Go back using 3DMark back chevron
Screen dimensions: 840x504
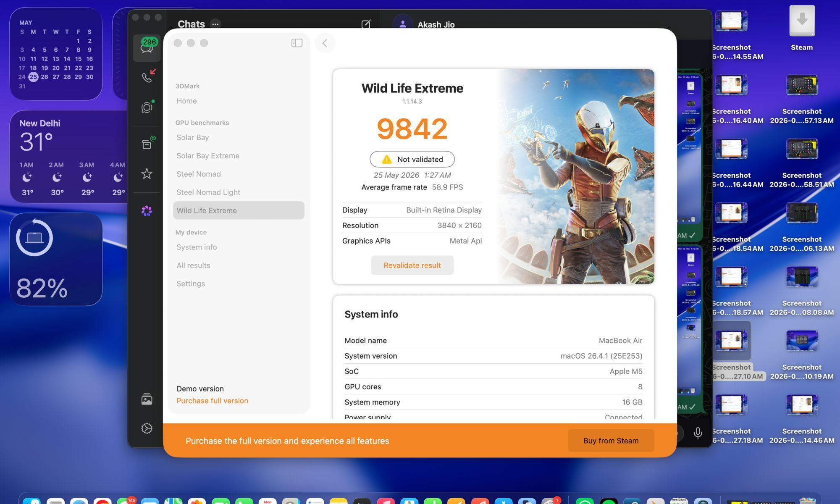(x=325, y=43)
